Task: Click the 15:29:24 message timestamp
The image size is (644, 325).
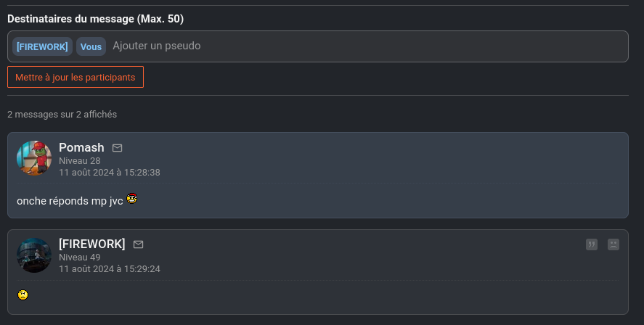Action: [109, 269]
